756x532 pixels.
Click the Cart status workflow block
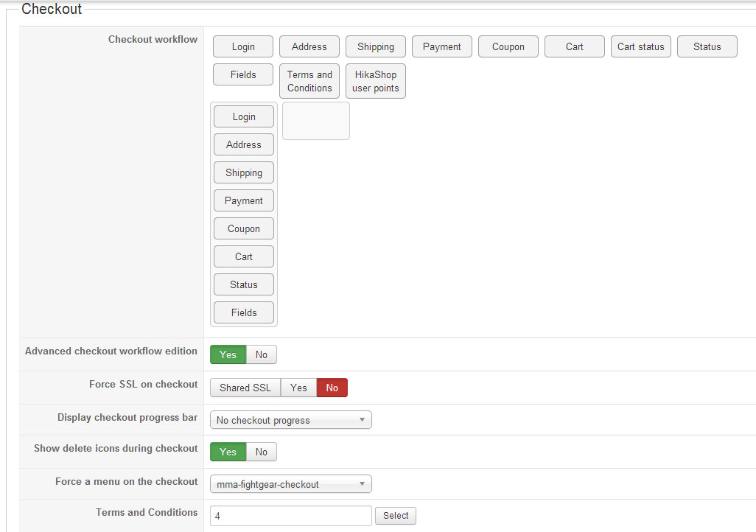[x=640, y=46]
